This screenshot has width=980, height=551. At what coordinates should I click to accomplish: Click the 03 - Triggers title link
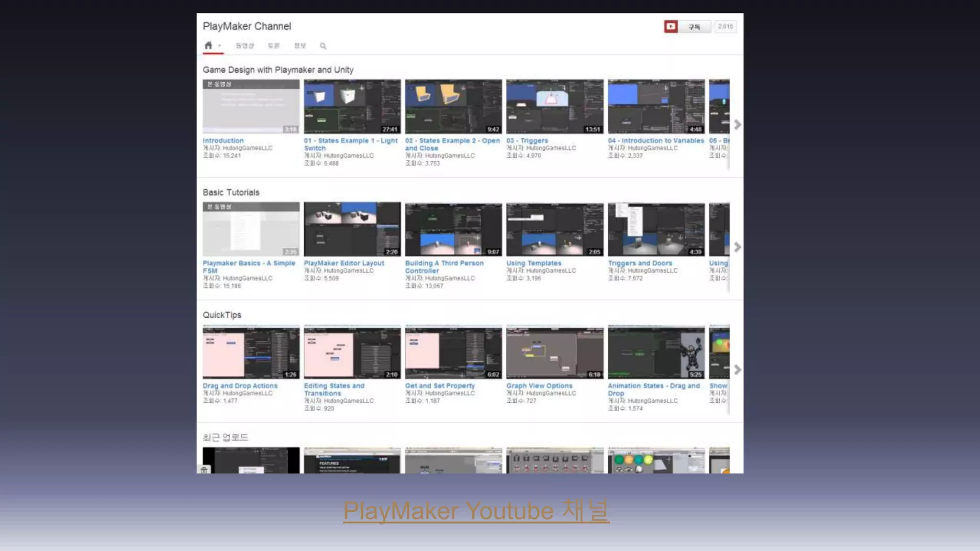pyautogui.click(x=527, y=141)
